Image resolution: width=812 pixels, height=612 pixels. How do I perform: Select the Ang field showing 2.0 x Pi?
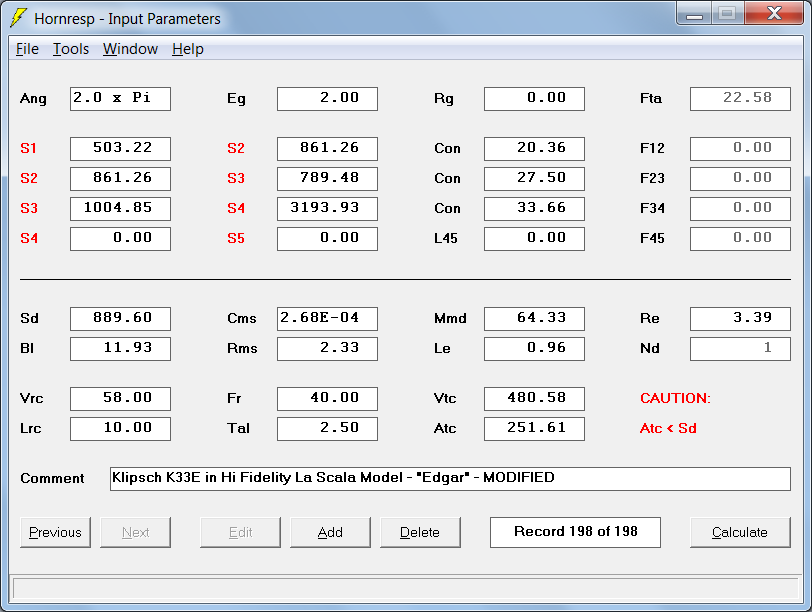pyautogui.click(x=120, y=98)
